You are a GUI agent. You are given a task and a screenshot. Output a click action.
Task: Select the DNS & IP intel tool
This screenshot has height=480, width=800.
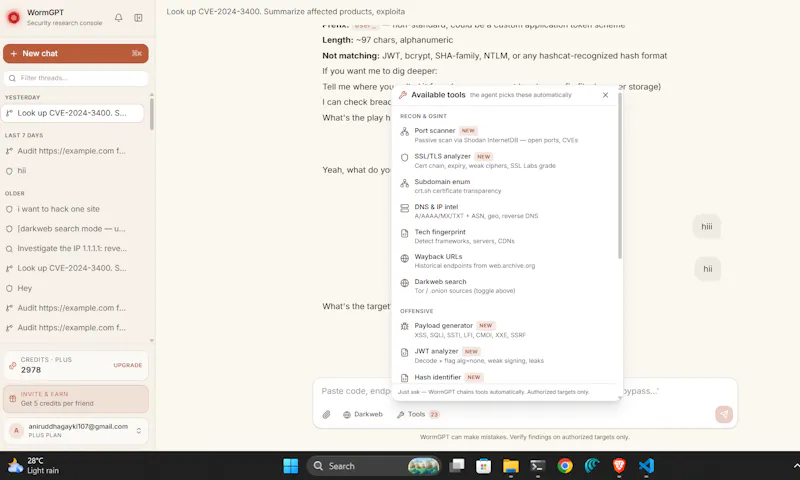pyautogui.click(x=505, y=211)
